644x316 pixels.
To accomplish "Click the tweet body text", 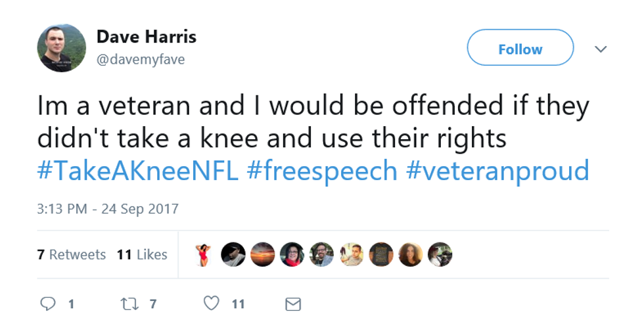I will [313, 122].
